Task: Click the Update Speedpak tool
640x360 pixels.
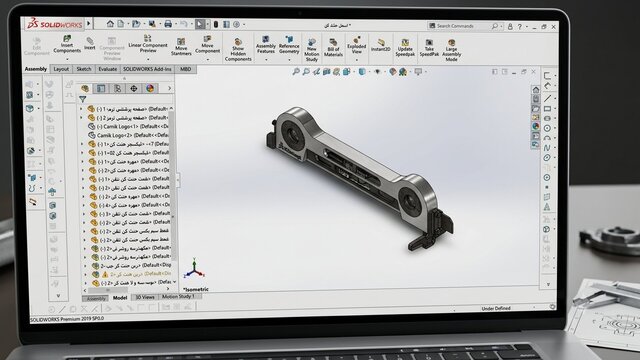Action: click(x=405, y=48)
